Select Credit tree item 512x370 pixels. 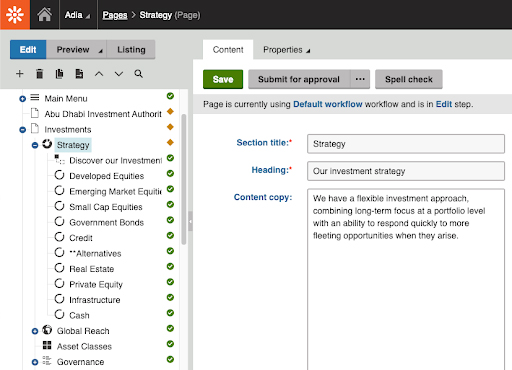[81, 238]
